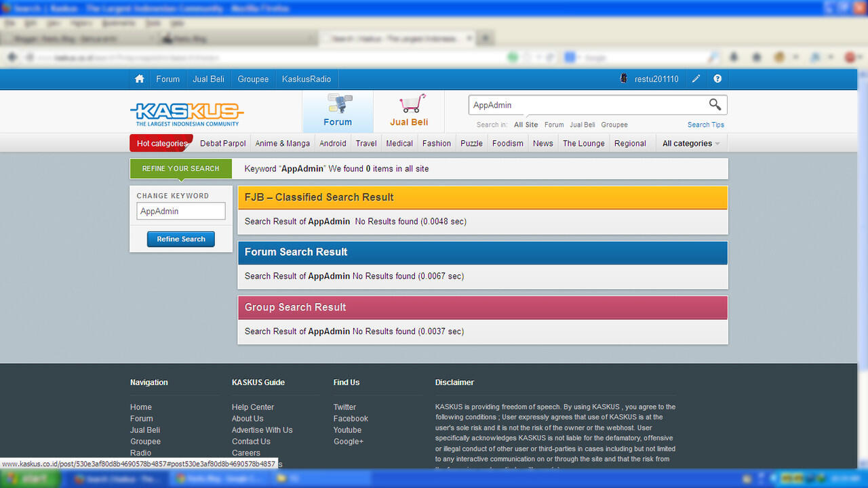Open the Careers link
The width and height of the screenshot is (868, 488).
246,453
